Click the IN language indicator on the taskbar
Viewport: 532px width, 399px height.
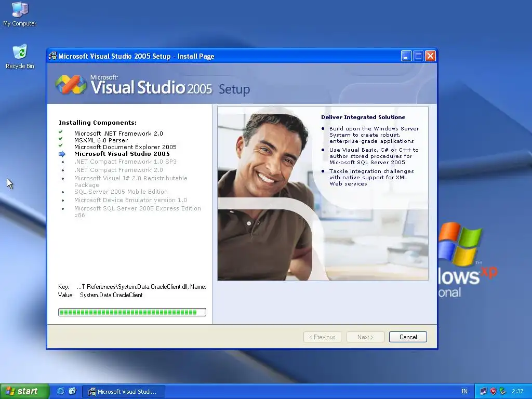click(x=464, y=391)
